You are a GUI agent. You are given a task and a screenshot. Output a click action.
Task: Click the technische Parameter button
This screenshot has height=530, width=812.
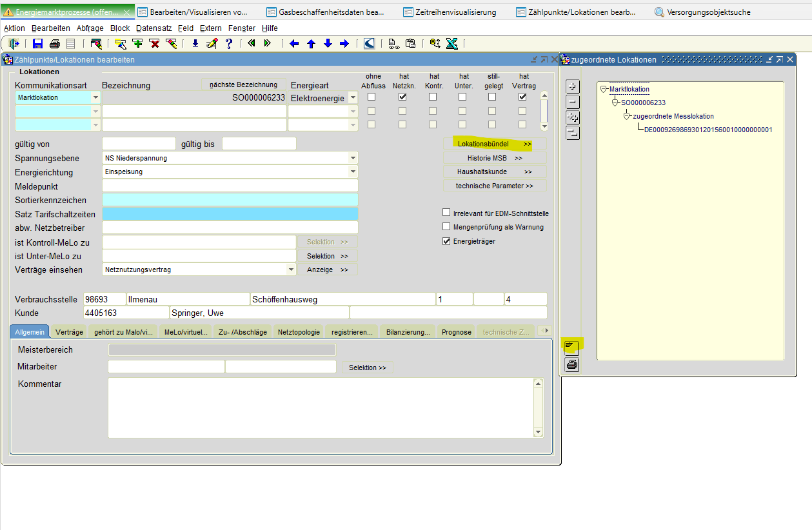pos(494,186)
